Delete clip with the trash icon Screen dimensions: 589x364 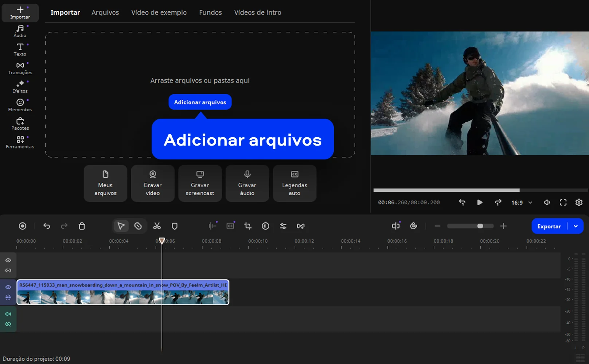(x=82, y=226)
